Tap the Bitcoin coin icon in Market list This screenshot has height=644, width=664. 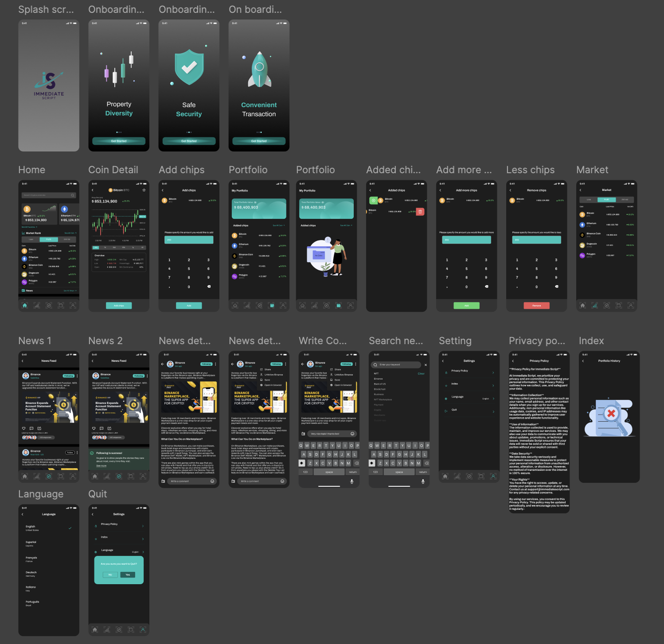582,214
